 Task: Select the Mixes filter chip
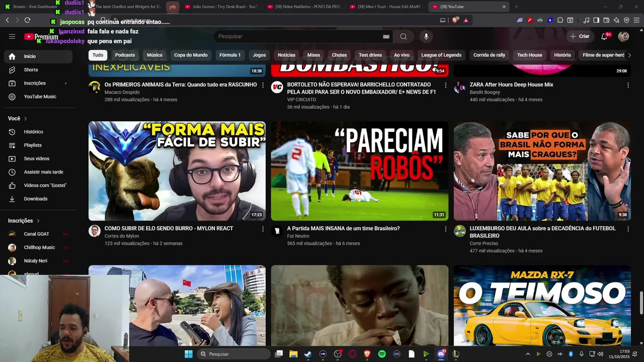[x=313, y=55]
